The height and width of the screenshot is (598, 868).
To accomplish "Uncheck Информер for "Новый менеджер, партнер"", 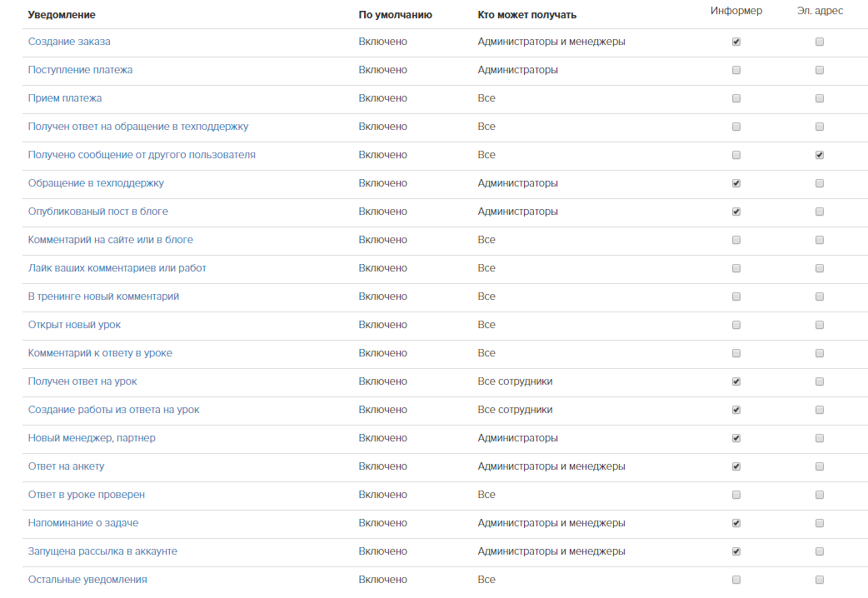I will pos(736,437).
